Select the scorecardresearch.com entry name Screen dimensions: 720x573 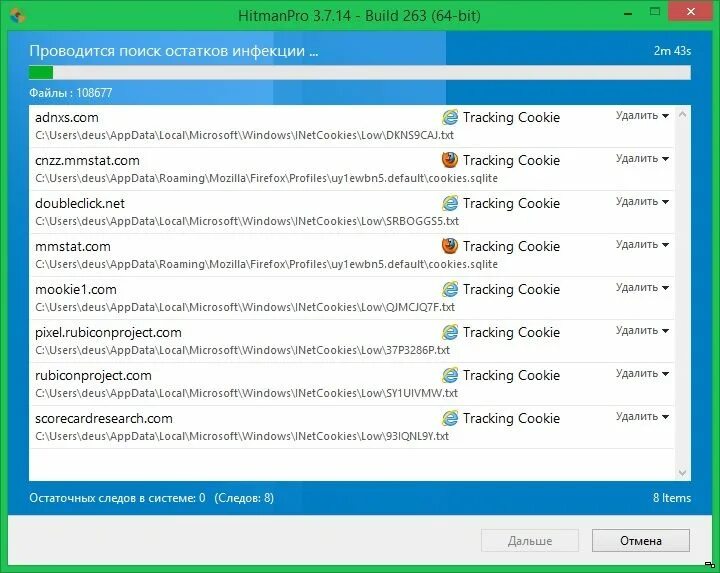point(104,419)
